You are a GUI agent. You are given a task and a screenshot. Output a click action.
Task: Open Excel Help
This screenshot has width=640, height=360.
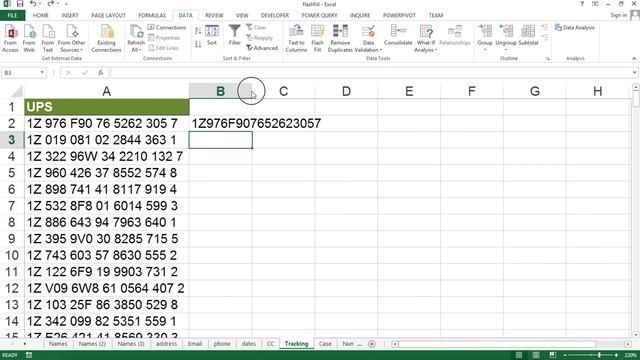coord(582,4)
